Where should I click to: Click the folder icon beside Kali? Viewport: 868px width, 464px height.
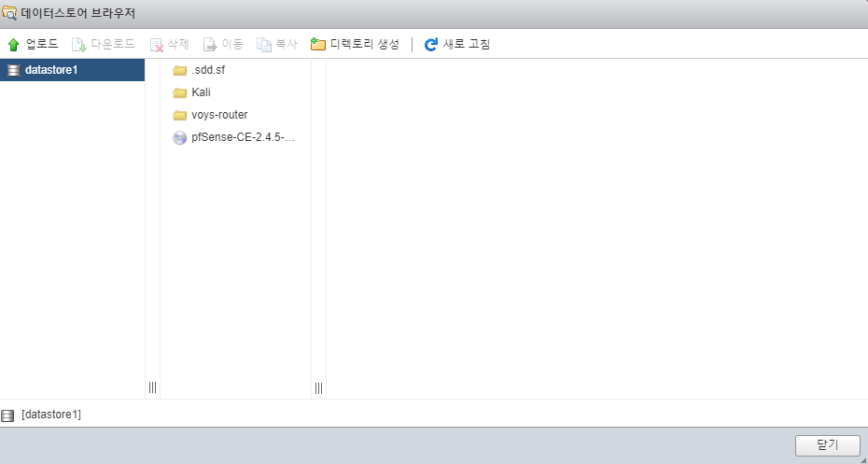pos(179,93)
